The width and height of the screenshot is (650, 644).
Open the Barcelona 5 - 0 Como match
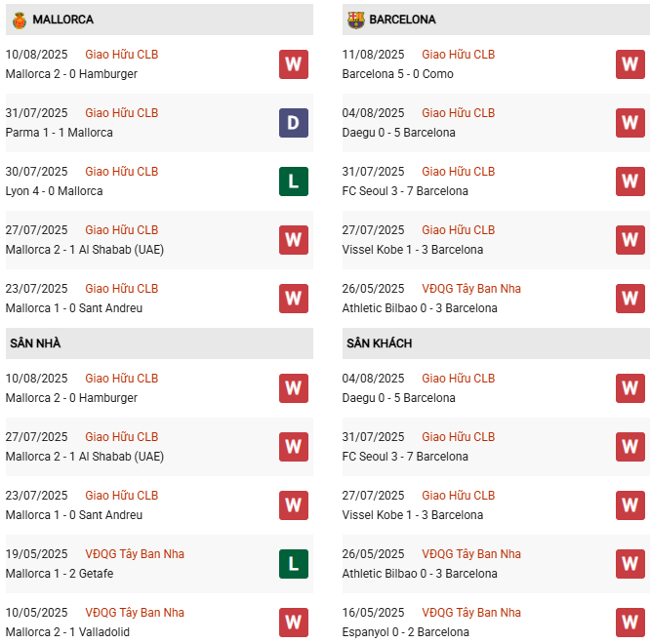pos(400,74)
